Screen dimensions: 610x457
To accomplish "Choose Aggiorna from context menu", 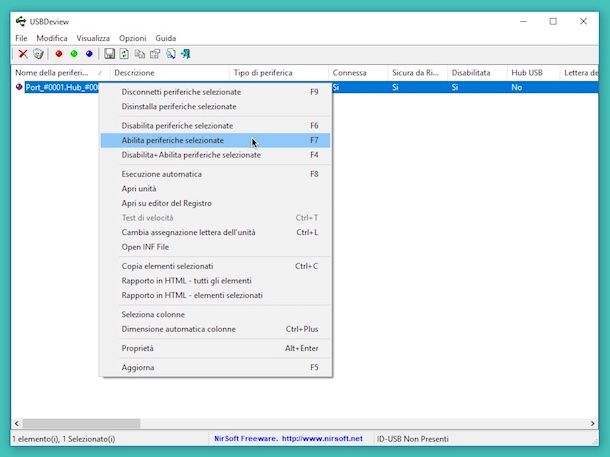I will point(216,368).
